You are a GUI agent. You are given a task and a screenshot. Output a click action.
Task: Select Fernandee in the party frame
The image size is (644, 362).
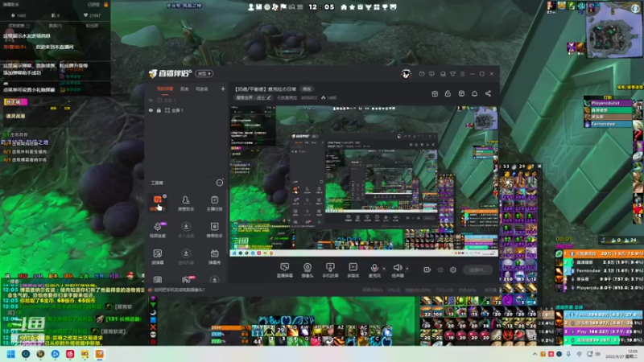(609, 124)
